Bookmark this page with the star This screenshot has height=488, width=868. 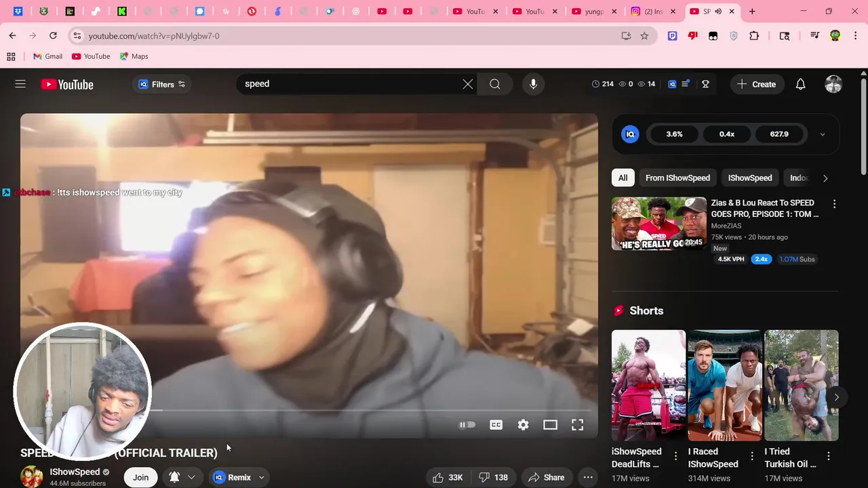[x=644, y=36]
